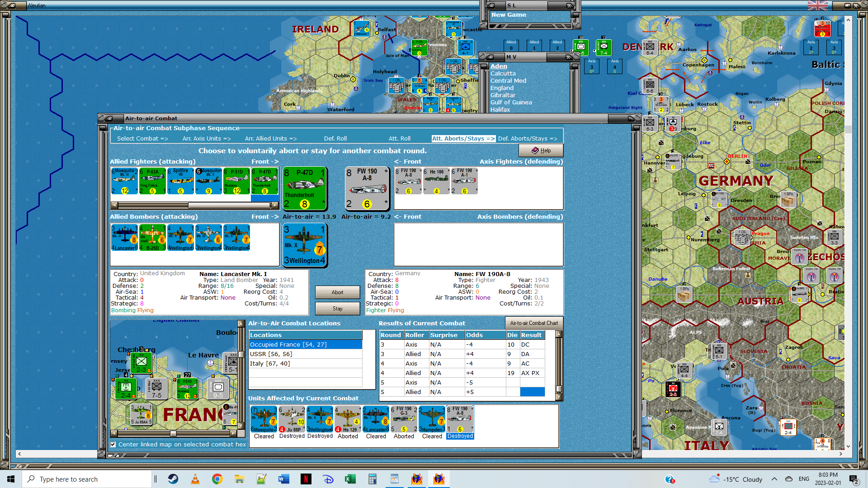Open the Air-to-air Combat Chart
The width and height of the screenshot is (868, 488).
pos(534,323)
